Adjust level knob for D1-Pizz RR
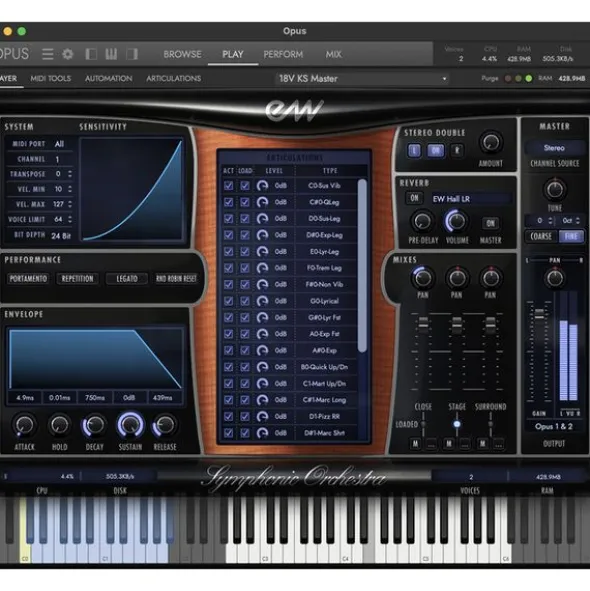The width and height of the screenshot is (590, 591). point(262,416)
